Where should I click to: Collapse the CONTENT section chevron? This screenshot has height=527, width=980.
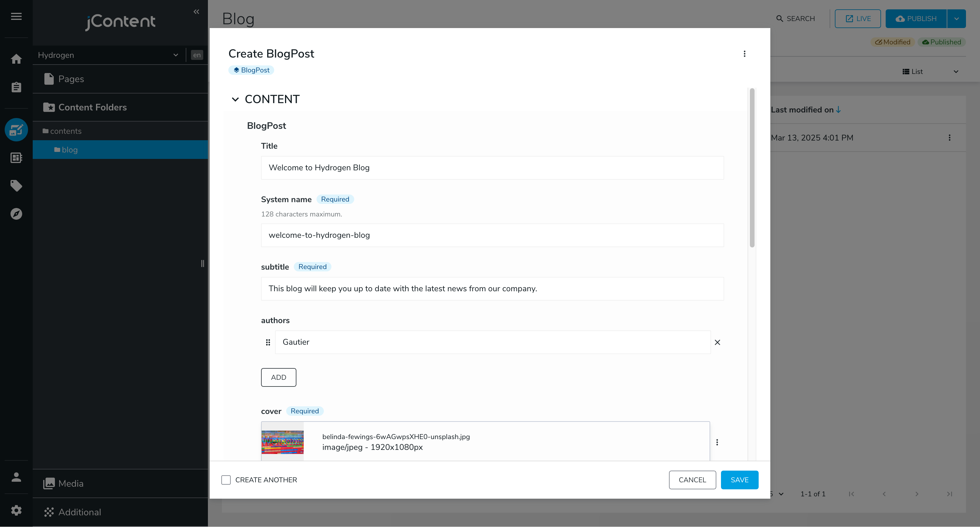click(235, 100)
